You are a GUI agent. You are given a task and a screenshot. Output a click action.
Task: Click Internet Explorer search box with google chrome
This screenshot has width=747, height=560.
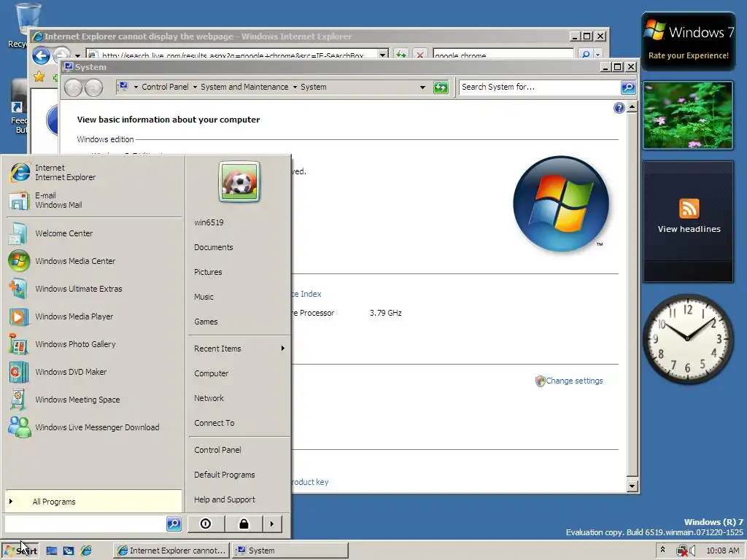[503, 55]
